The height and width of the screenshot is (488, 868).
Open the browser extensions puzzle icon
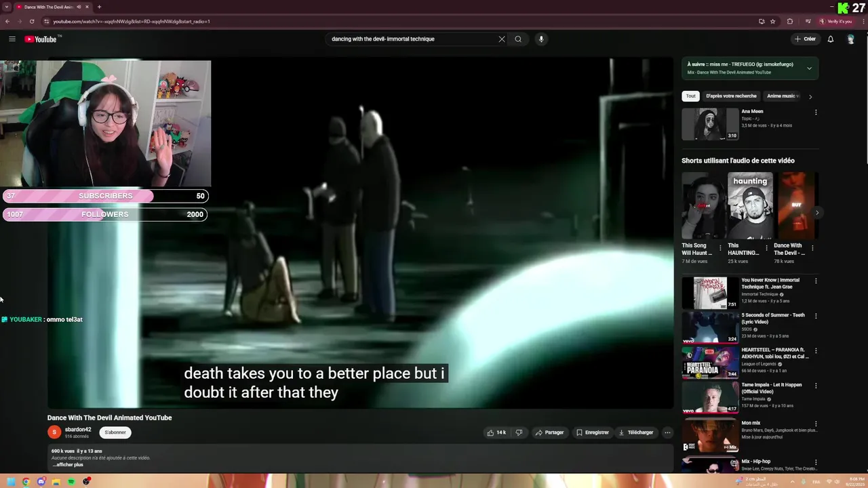790,21
